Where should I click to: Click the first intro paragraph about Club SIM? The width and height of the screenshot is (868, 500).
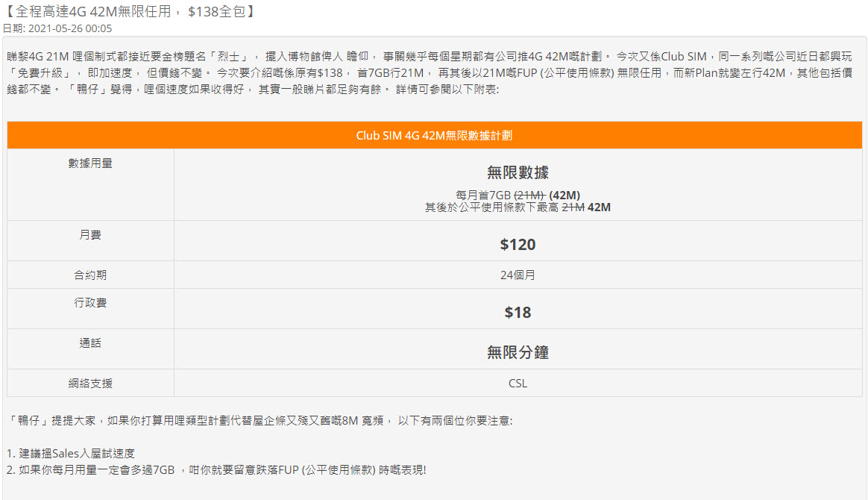pos(430,72)
